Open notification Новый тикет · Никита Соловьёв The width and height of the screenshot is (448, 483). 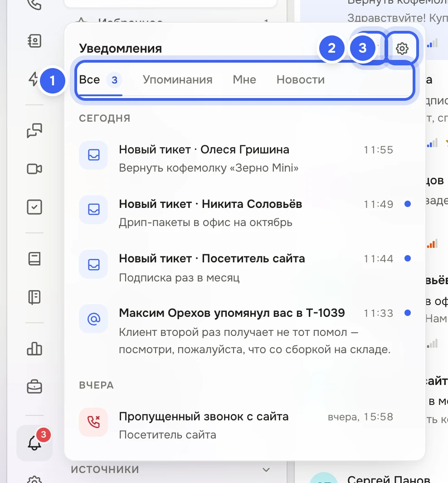(x=245, y=213)
